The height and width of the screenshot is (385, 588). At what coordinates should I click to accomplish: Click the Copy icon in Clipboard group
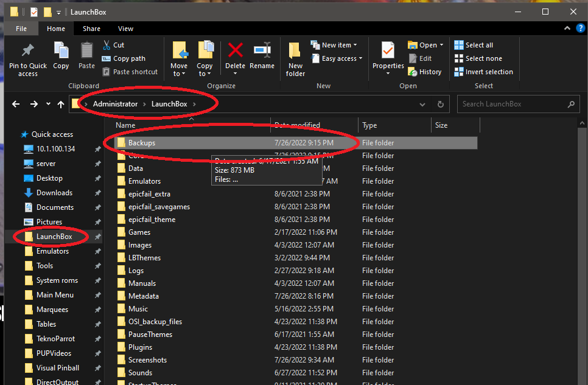(61, 55)
